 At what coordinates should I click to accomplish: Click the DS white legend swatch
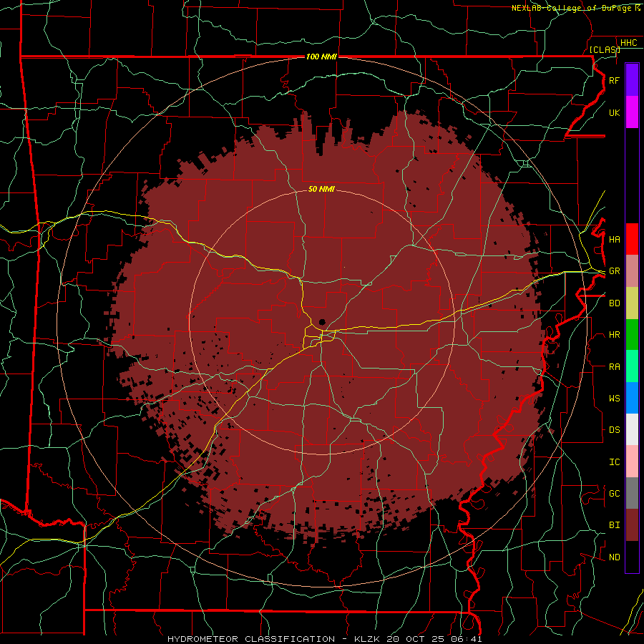[632, 429]
